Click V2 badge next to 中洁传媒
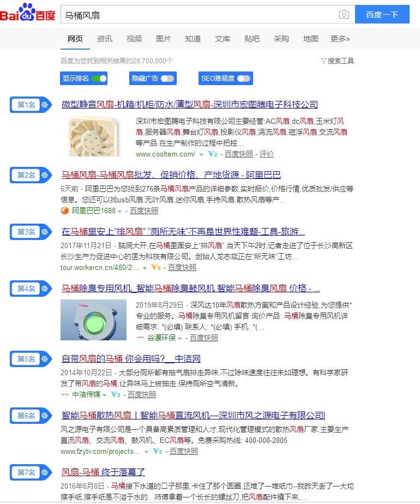 point(115,394)
